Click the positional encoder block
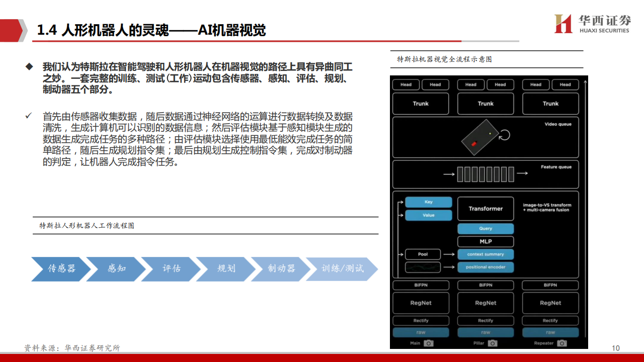Image resolution: width=644 pixels, height=362 pixels. [486, 267]
